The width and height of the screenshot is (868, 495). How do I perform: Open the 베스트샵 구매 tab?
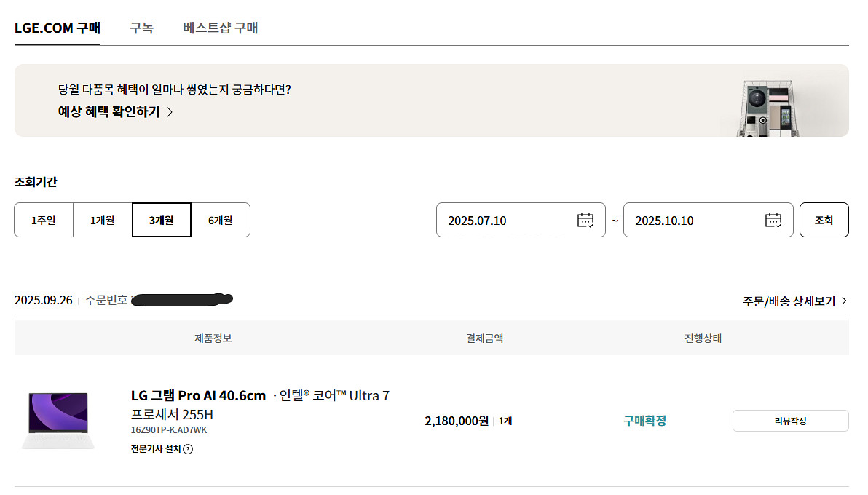pyautogui.click(x=221, y=28)
